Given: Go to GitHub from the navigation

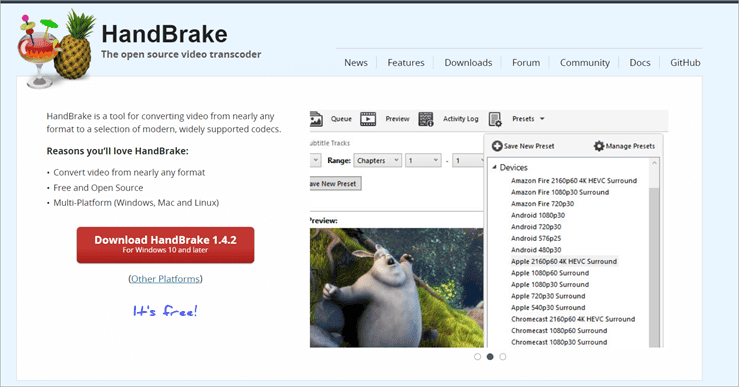Looking at the screenshot, I should click(685, 63).
